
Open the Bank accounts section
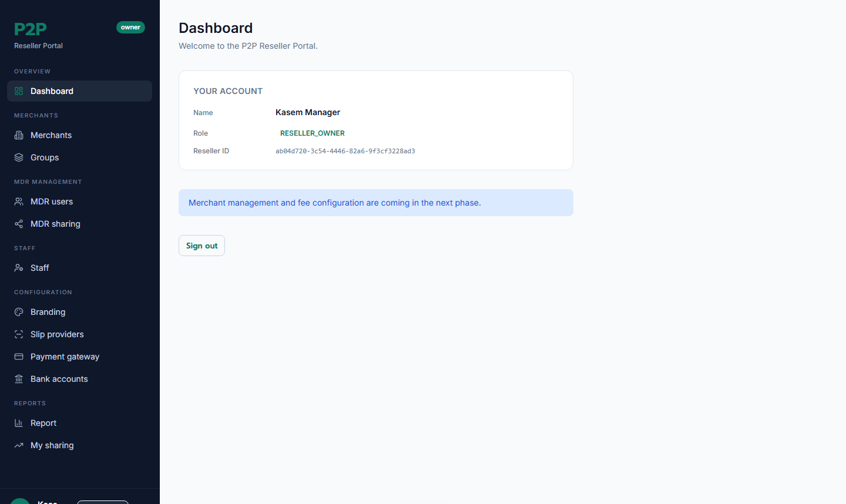[79, 379]
